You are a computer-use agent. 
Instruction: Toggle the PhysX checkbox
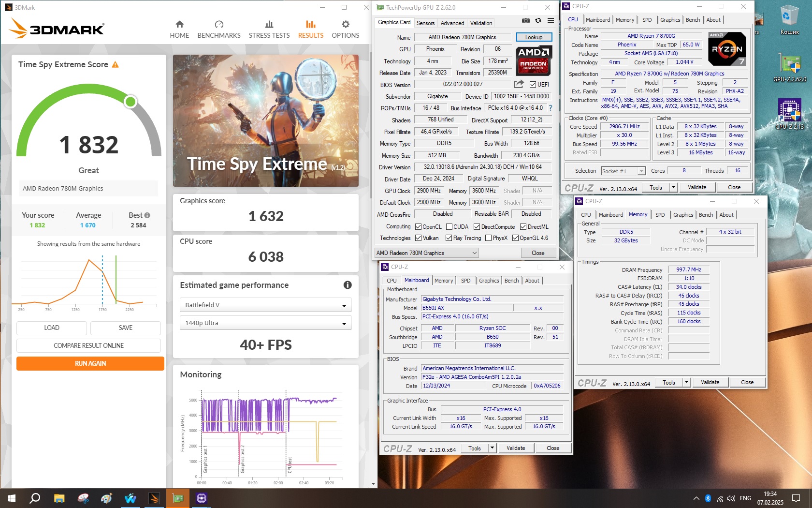pos(488,238)
